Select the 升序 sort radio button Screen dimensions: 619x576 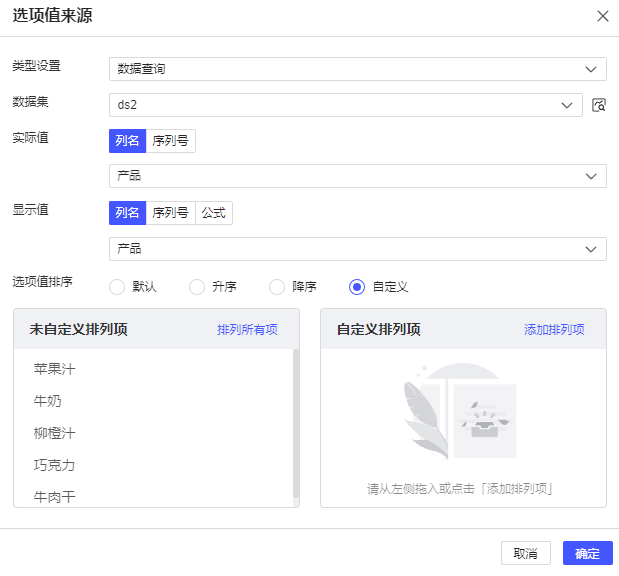pos(197,287)
